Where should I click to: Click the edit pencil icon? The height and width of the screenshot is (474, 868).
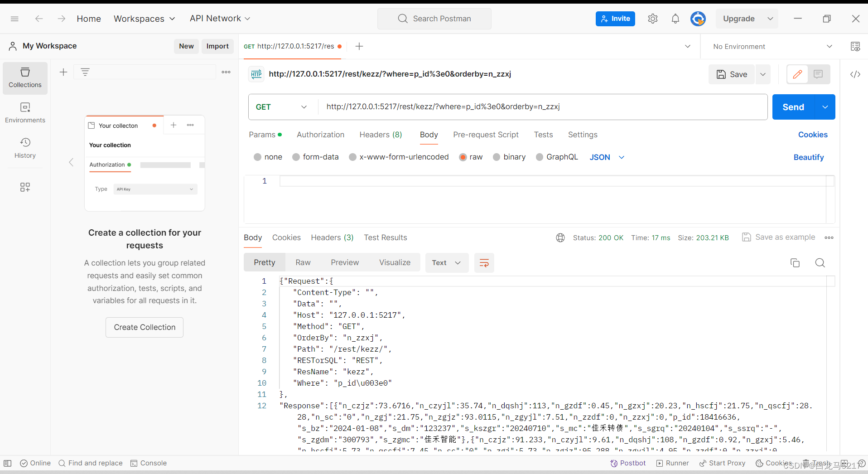pos(797,74)
